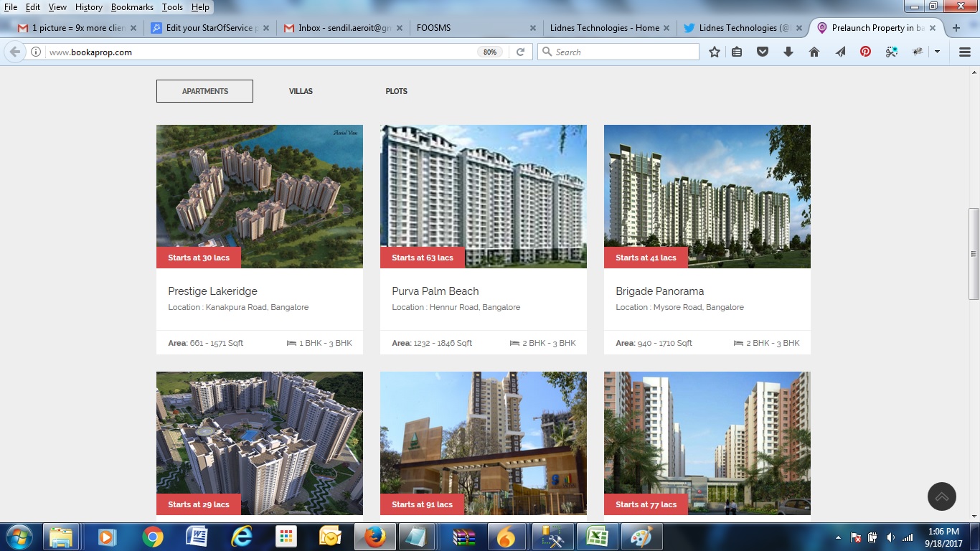The height and width of the screenshot is (551, 980).
Task: Open Microsoft Word from taskbar
Action: 197,537
